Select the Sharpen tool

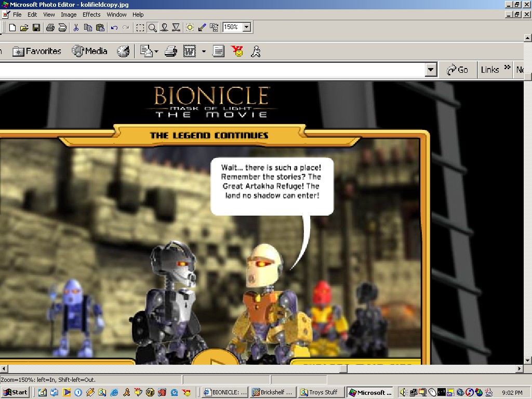tap(176, 28)
